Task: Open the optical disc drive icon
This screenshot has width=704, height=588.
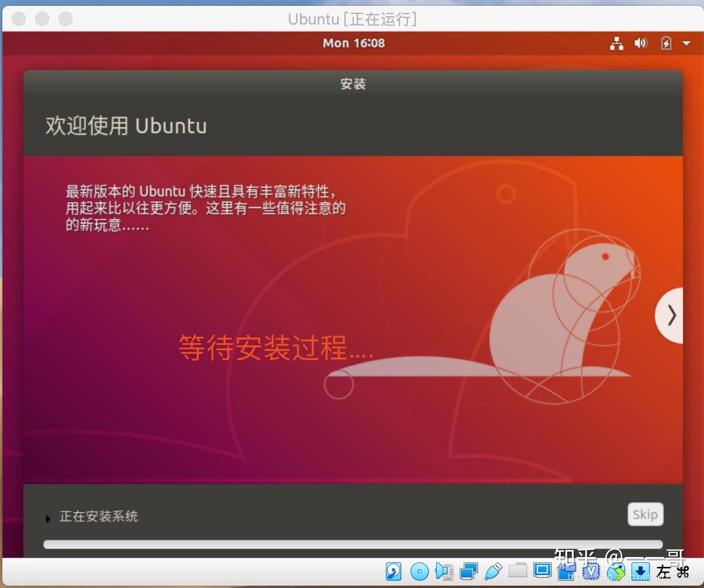Action: tap(419, 571)
